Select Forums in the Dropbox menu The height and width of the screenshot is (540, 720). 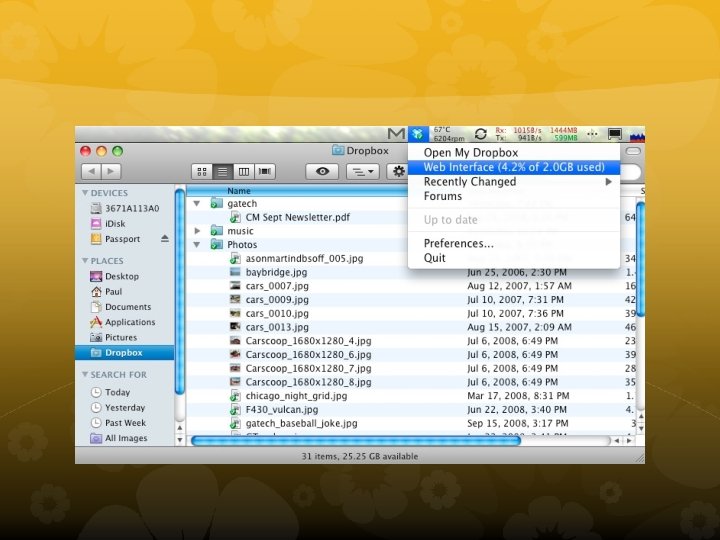coord(514,196)
